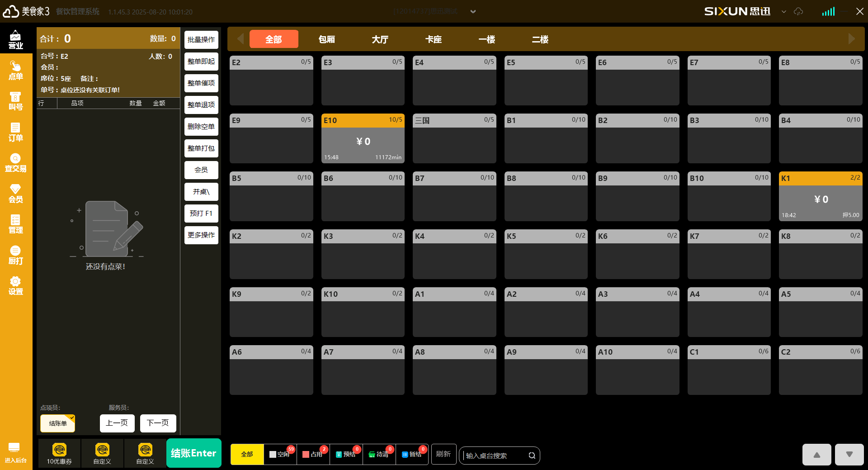Open the 厨打 kitchen print section
The width and height of the screenshot is (868, 470).
pyautogui.click(x=16, y=255)
